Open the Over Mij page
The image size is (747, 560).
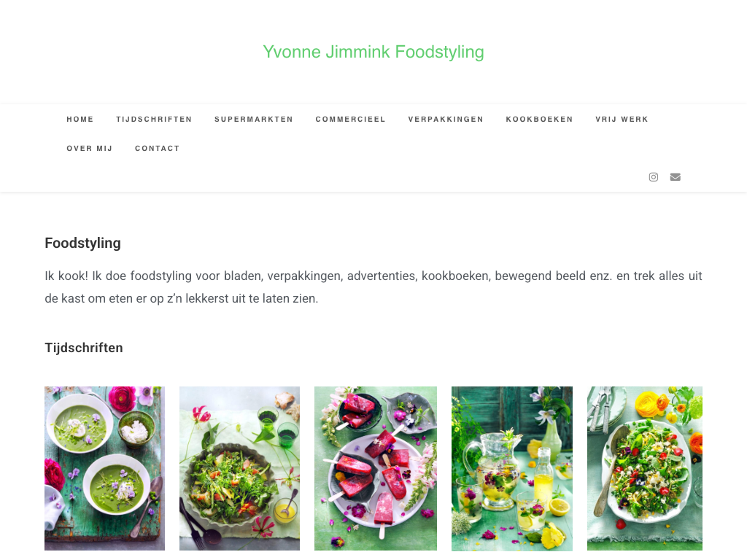point(90,149)
